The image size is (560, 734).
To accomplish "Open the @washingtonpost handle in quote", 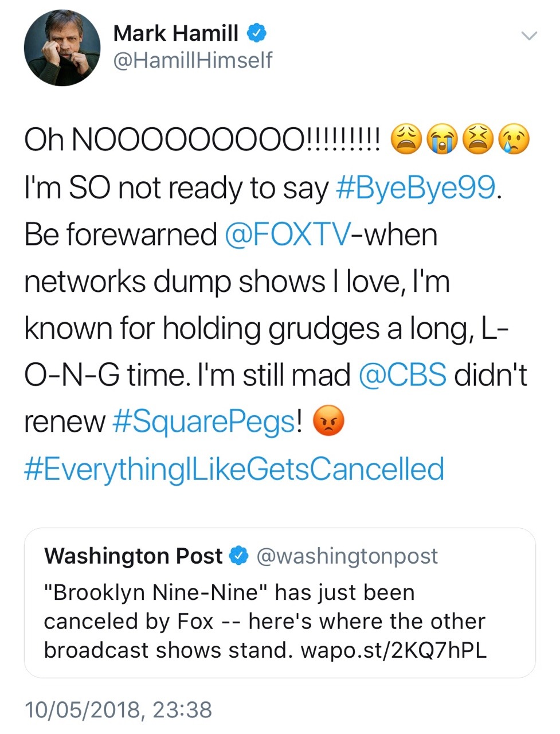I will [347, 556].
